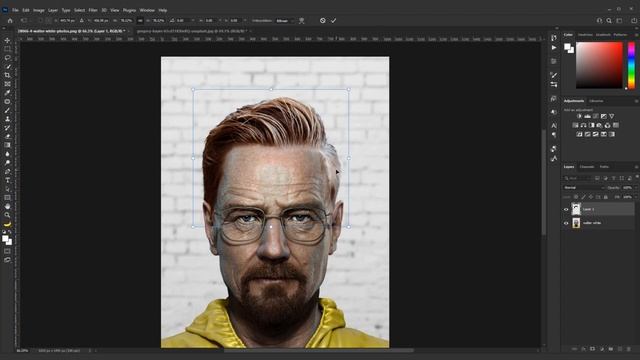This screenshot has width=640, height=360.
Task: Open the File menu
Action: coord(15,10)
